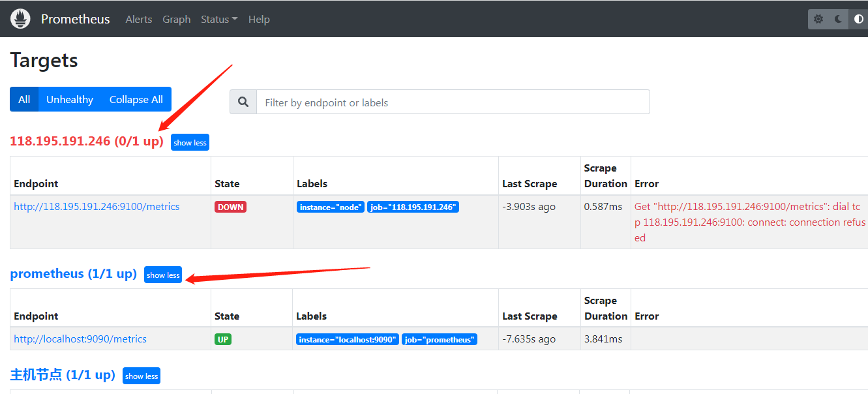Click the instance="node" label badge
Screen dimensions: 868x394
[x=331, y=207]
